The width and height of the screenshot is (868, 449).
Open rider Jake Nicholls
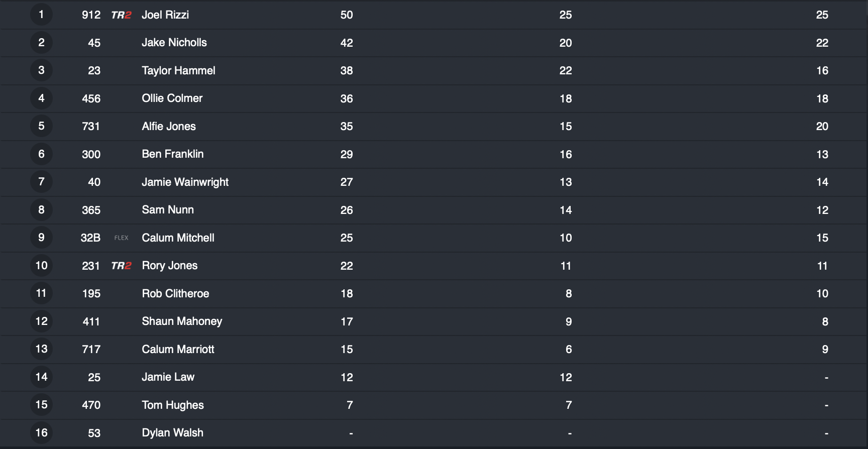point(174,43)
